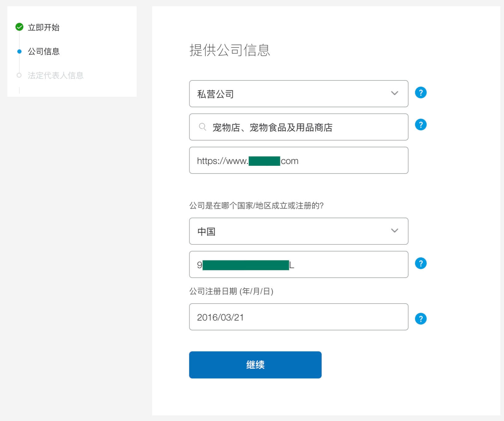The image size is (504, 421).
Task: Click the green checkmark beside 立即开始
Action: pyautogui.click(x=19, y=27)
